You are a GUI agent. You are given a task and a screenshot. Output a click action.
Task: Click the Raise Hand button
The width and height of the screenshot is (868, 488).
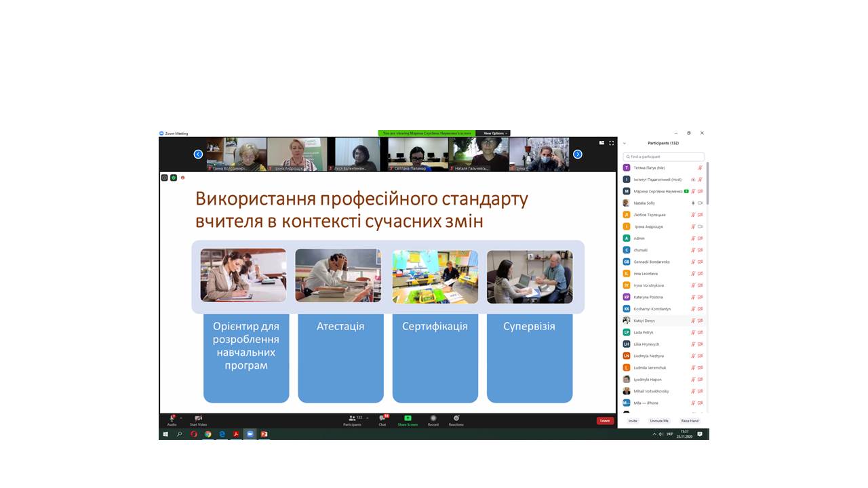tap(690, 421)
